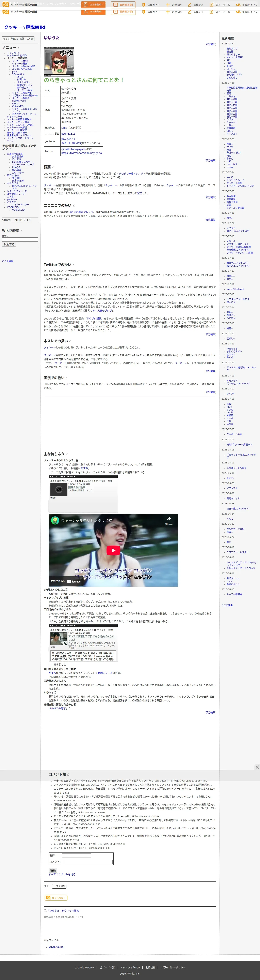Viewport: 260px width, 980px height.
Task: Click the YouTube channel avatar in video header
Action: [55, 520]
